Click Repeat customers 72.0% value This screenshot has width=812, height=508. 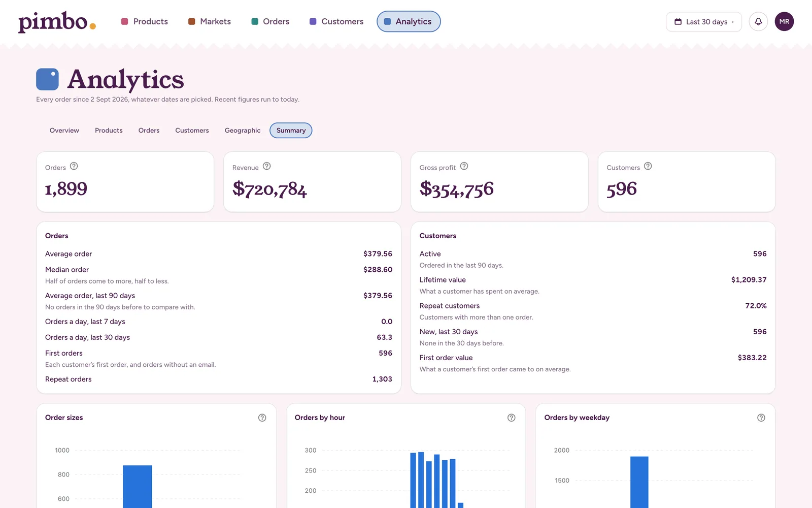tap(756, 306)
